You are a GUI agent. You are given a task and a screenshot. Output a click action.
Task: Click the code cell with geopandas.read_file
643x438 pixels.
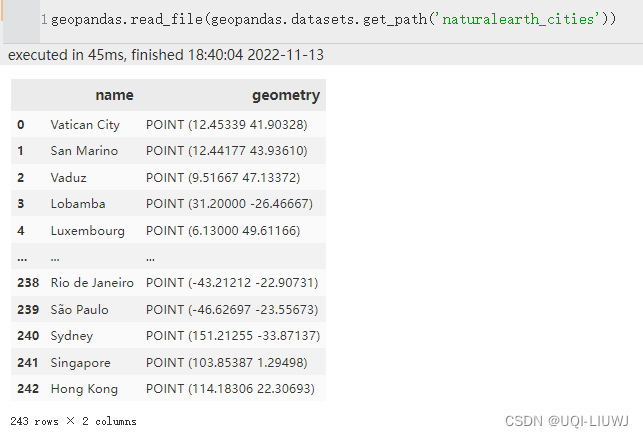[x=333, y=19]
